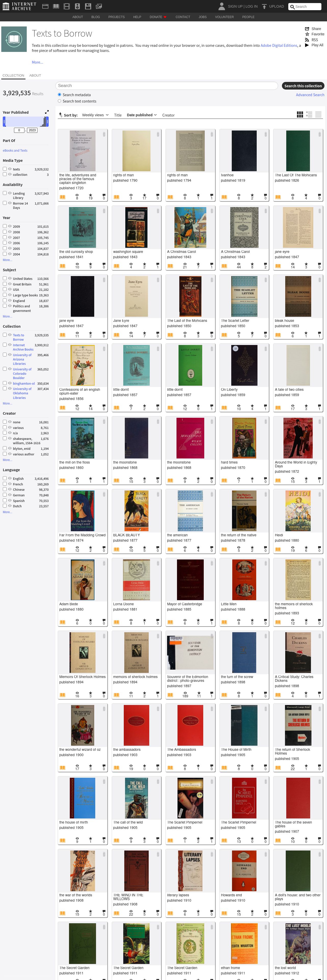327x980 pixels.
Task: Click favorites star on Heidi card
Action: click(306, 547)
